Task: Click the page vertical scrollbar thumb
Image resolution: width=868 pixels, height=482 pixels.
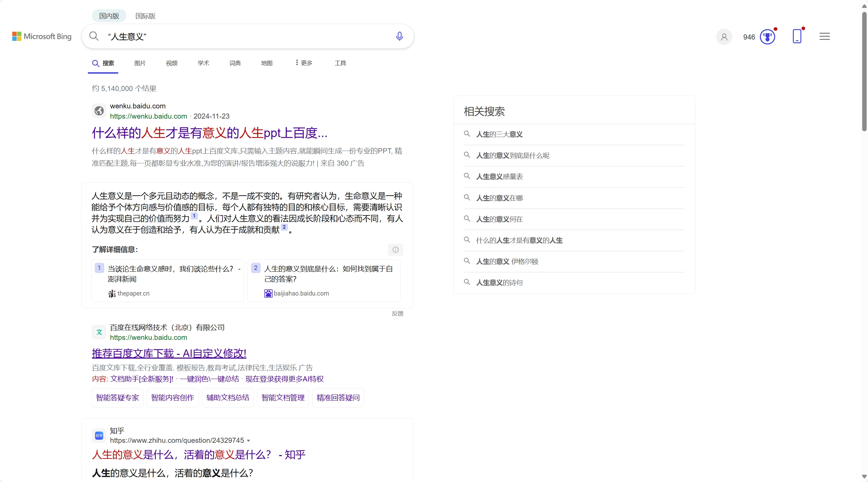Action: [864, 71]
